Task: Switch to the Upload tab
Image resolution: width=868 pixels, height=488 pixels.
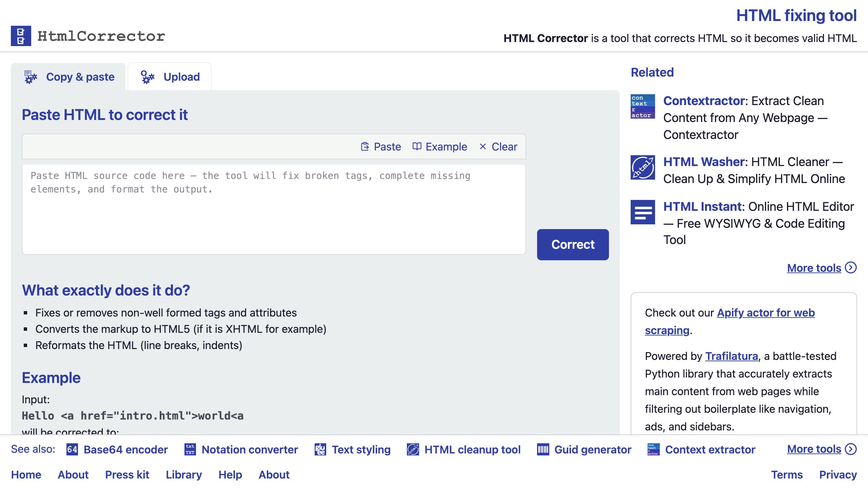Action: click(x=170, y=77)
